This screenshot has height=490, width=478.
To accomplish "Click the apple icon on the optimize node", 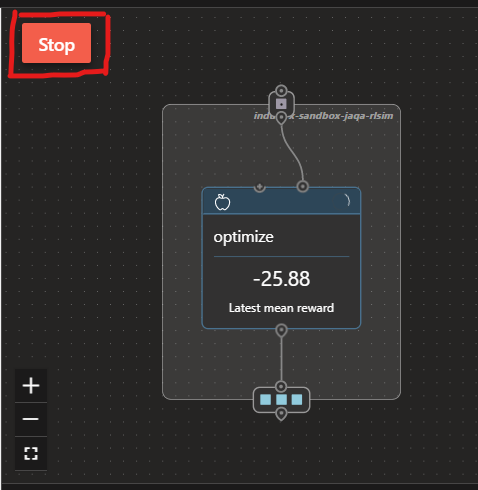I will tap(222, 202).
